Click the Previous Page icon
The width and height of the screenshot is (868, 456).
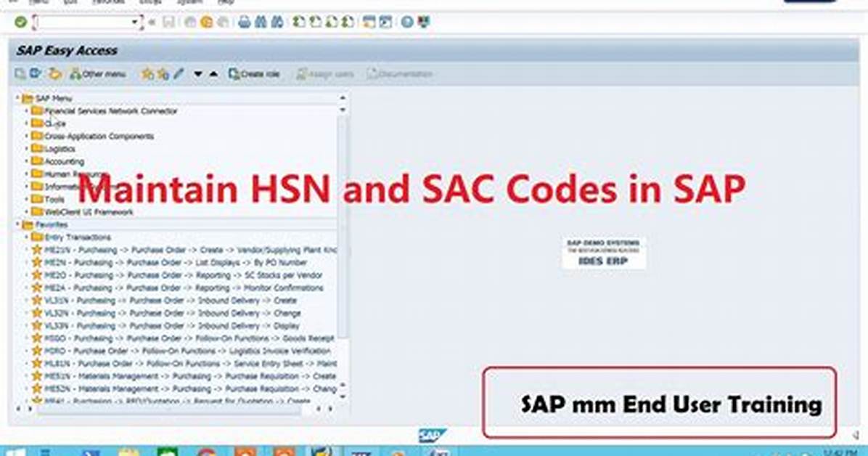point(316,23)
